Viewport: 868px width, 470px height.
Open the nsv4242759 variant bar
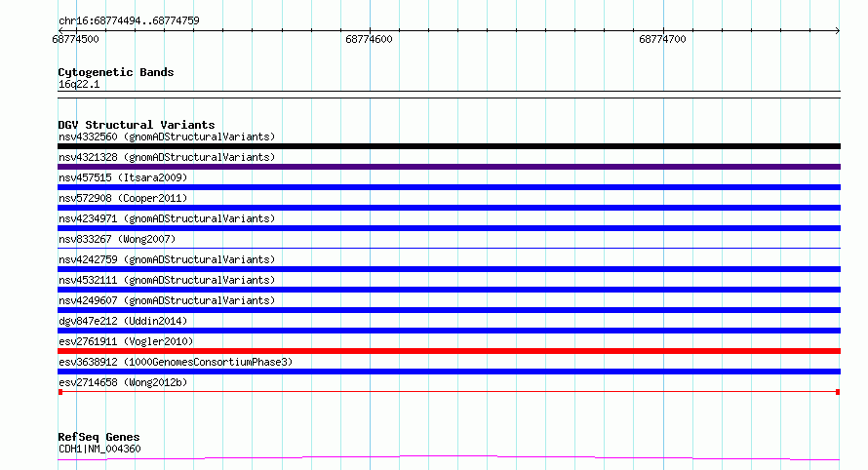(449, 269)
